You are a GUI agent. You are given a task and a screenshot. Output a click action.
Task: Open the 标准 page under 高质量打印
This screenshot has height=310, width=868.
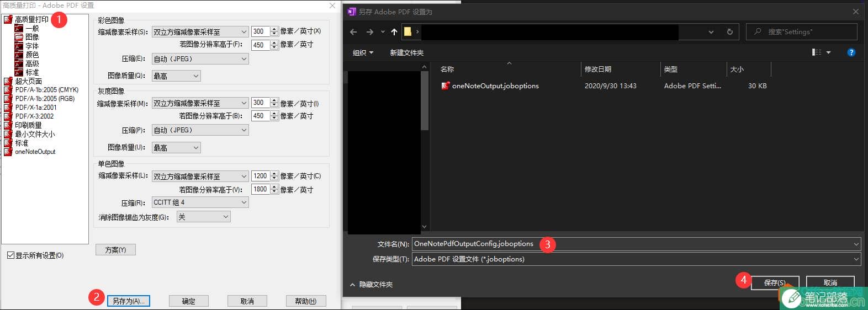pyautogui.click(x=32, y=72)
